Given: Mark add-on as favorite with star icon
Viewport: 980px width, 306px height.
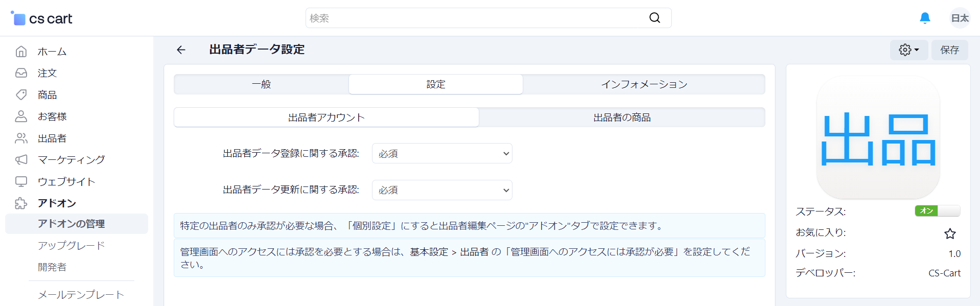Looking at the screenshot, I should click(x=950, y=233).
